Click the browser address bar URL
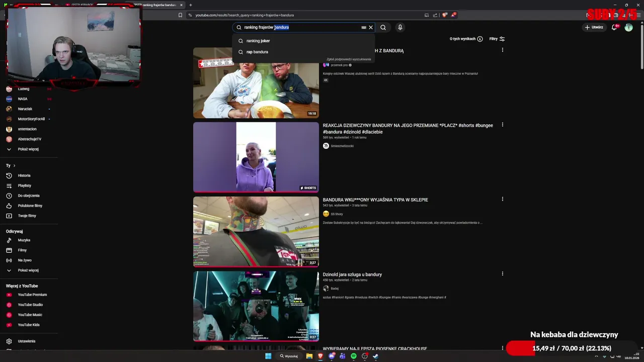 pos(245,15)
